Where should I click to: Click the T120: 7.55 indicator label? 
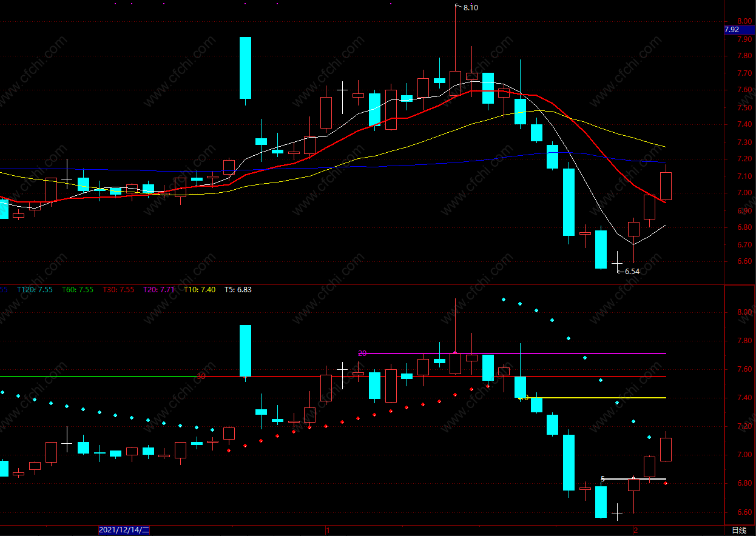tap(35, 290)
